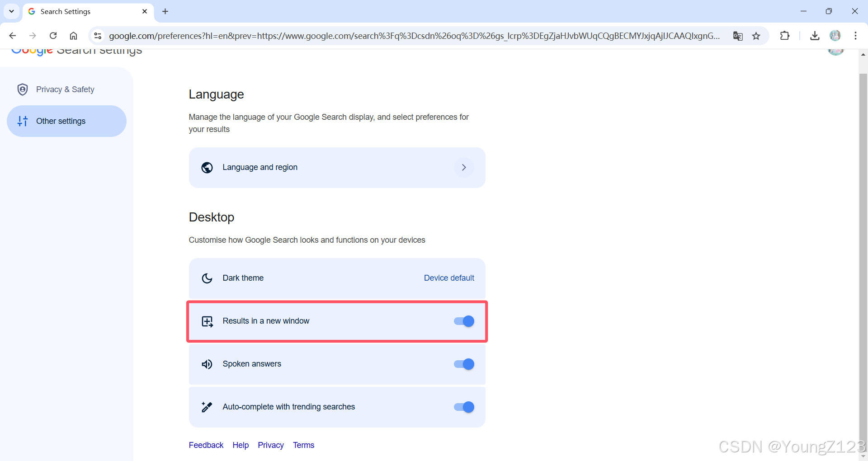Viewport: 868px width, 461px height.
Task: Click the Spoken answers label
Action: [252, 364]
